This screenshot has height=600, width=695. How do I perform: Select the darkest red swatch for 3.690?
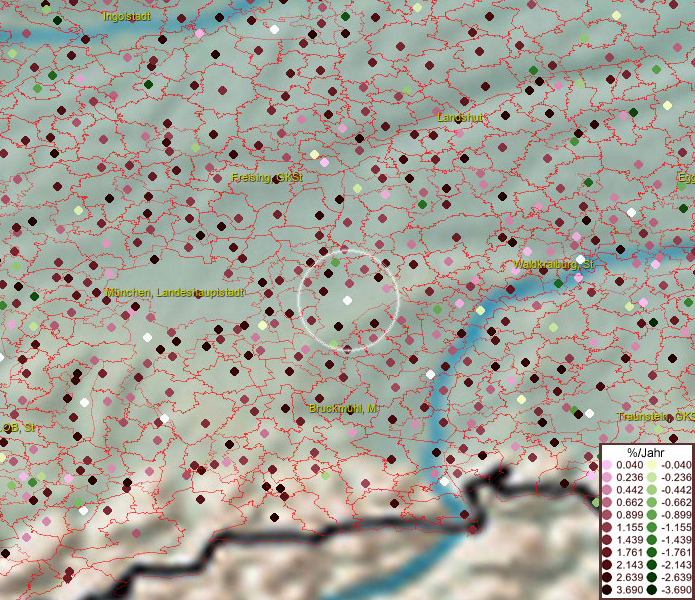point(607,590)
